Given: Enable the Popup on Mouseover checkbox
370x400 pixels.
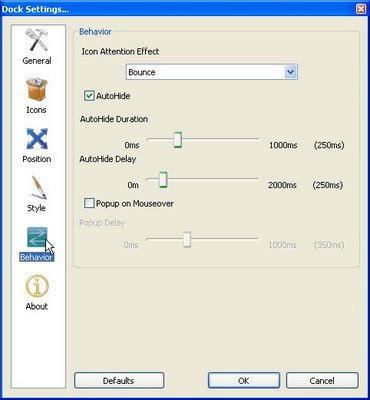Looking at the screenshot, I should (x=89, y=203).
